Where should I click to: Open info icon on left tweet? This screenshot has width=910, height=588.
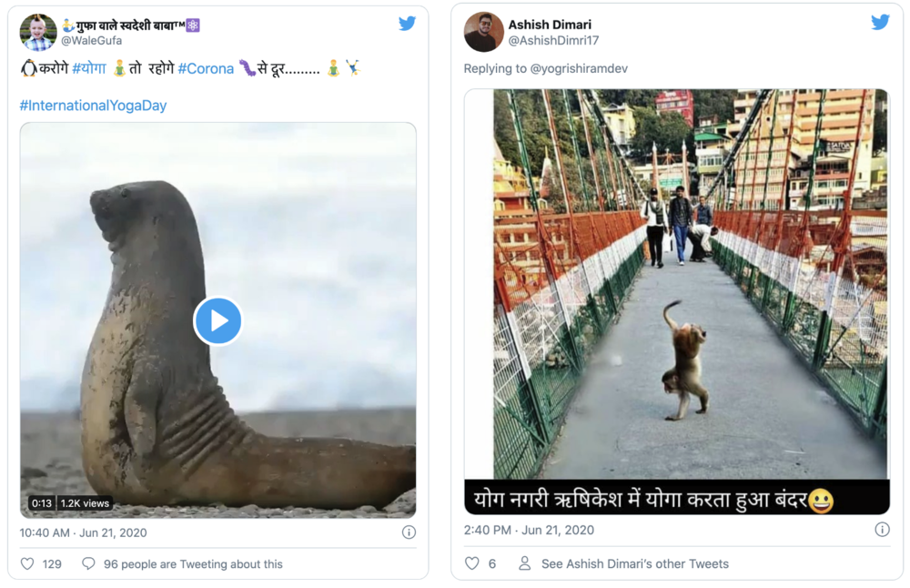tap(409, 532)
